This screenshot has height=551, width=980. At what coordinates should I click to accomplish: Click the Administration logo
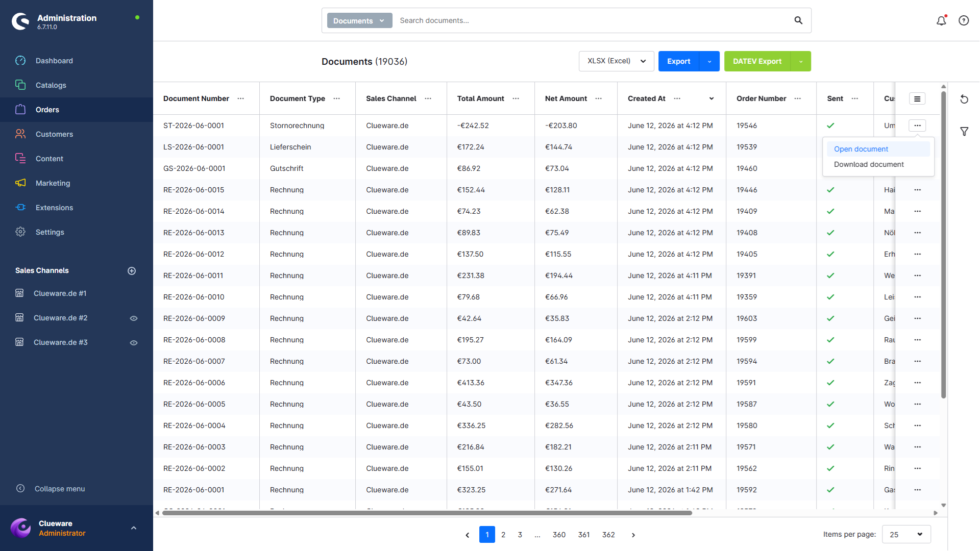20,21
